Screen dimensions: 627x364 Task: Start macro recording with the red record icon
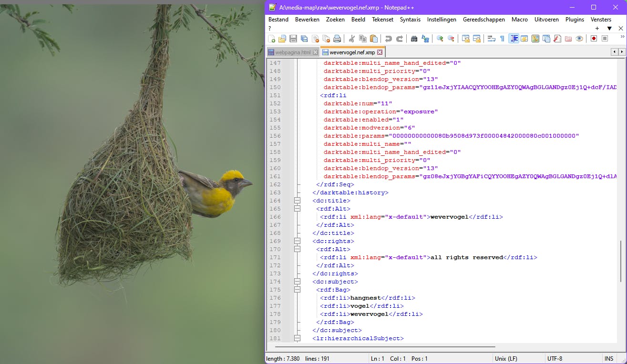point(594,39)
